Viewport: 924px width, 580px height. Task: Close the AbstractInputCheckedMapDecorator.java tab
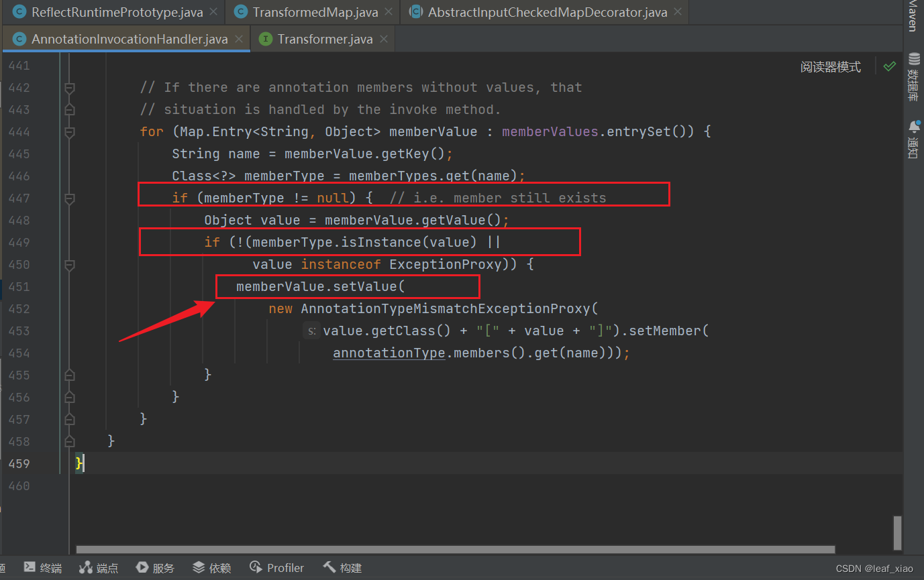coord(678,12)
